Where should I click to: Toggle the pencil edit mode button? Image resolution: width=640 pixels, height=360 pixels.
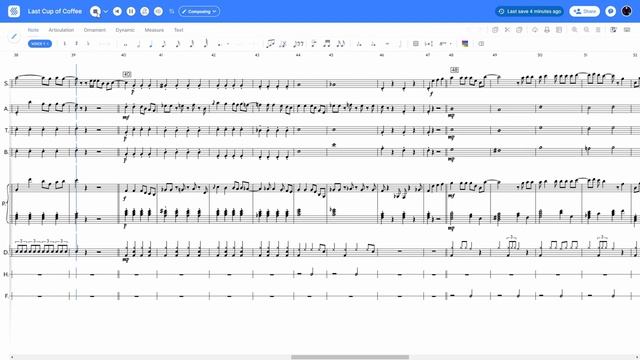(14, 37)
